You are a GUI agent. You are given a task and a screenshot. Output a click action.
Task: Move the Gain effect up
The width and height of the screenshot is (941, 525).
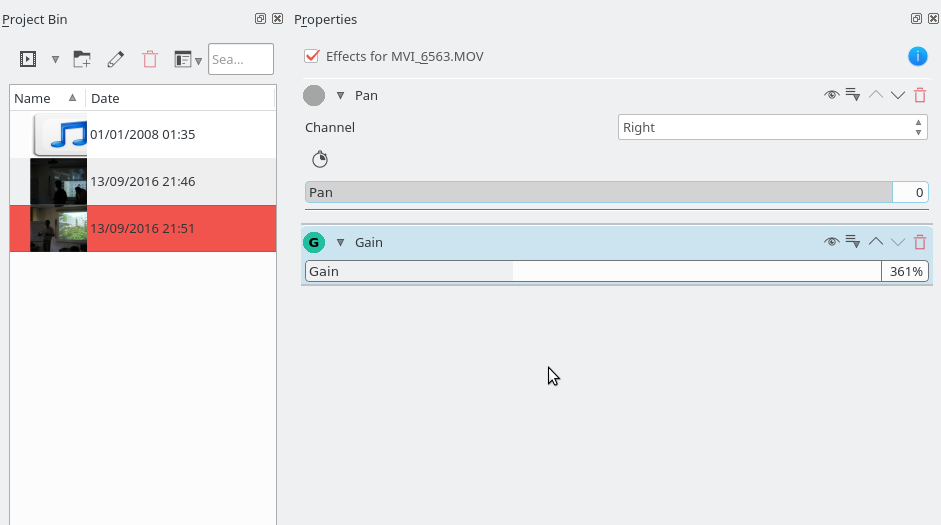[x=876, y=242]
